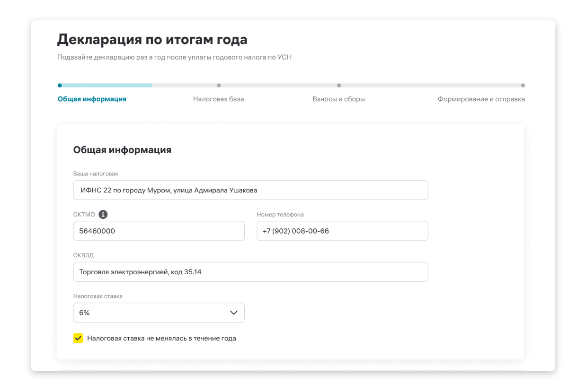Screen dimensions: 586x392
Task: Click the Общая информация section heading
Action: 122,150
